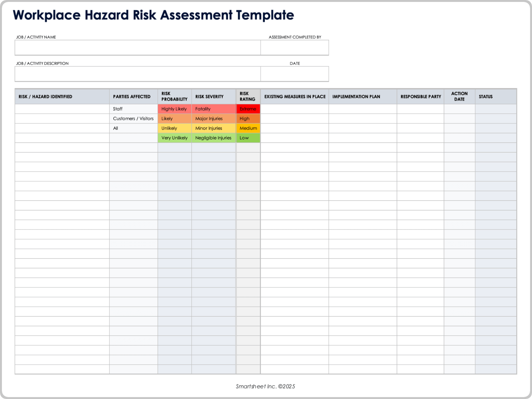Image resolution: width=532 pixels, height=399 pixels.
Task: Select the orange High risk rating cell
Action: [248, 118]
